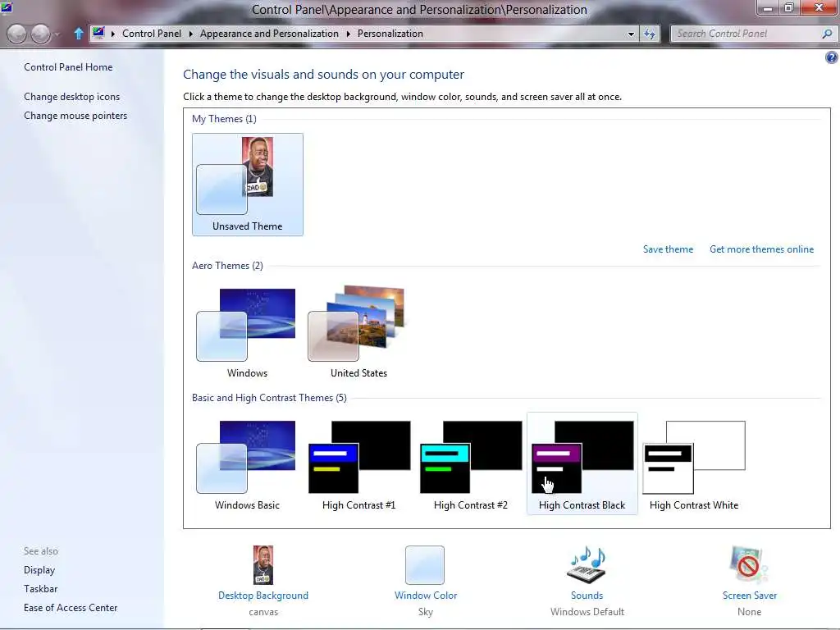The image size is (840, 630).
Task: Open the Desktop Background text link
Action: tap(263, 596)
